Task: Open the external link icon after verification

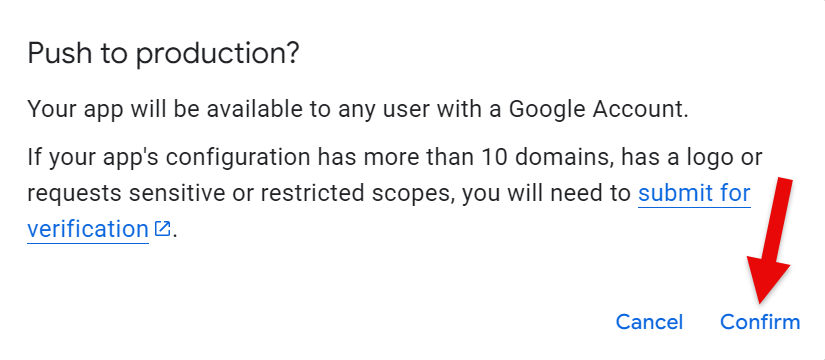Action: tap(162, 228)
